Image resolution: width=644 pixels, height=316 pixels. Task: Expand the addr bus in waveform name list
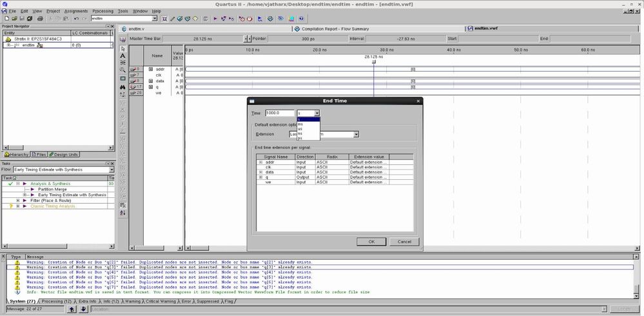tap(151, 69)
